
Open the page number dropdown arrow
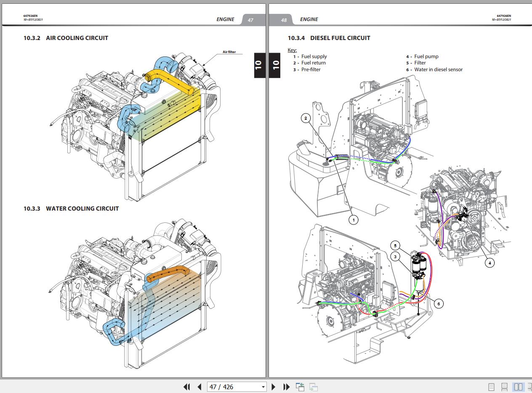tap(263, 387)
